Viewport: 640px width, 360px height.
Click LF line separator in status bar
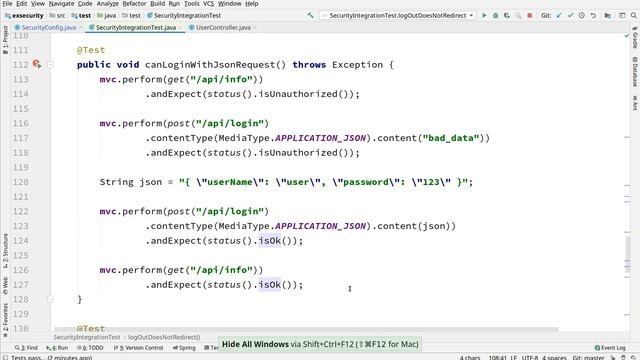coord(513,357)
